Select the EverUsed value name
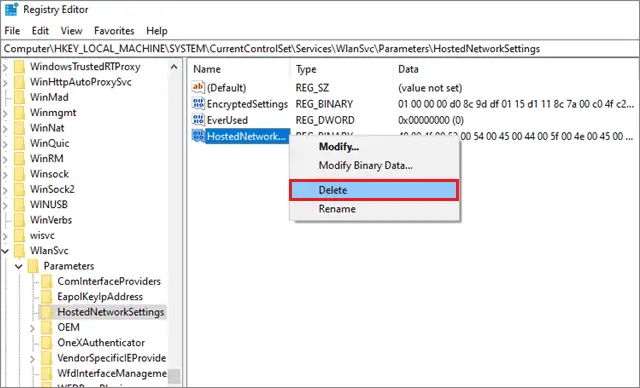The image size is (640, 388). (227, 120)
